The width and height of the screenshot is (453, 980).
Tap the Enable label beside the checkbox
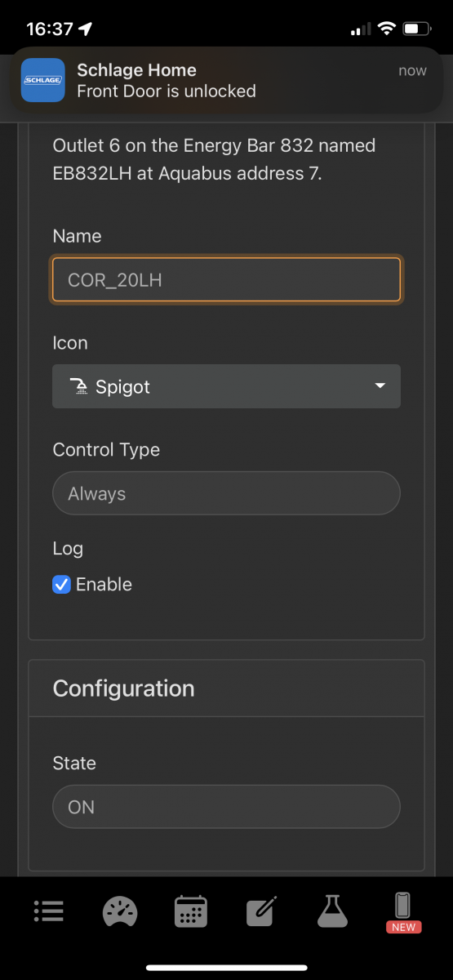pyautogui.click(x=104, y=584)
